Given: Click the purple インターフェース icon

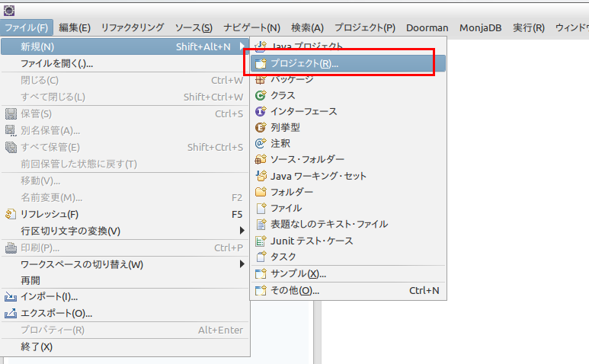Looking at the screenshot, I should point(261,111).
